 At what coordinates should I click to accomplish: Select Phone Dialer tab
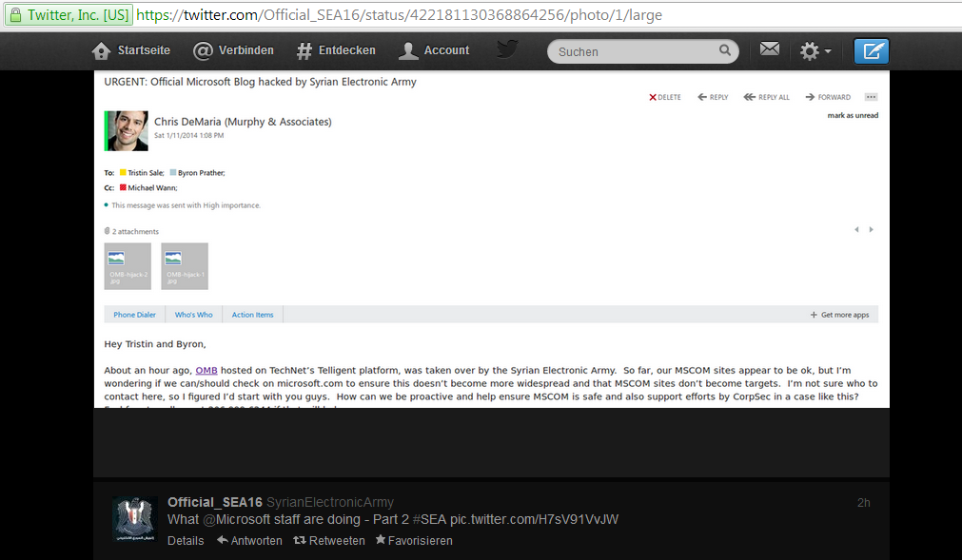click(134, 315)
